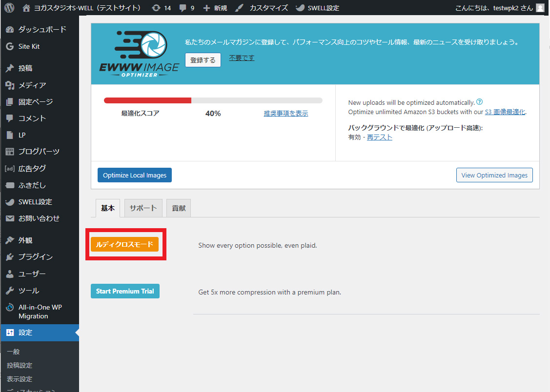Click the 最適化スコア label

point(141,113)
